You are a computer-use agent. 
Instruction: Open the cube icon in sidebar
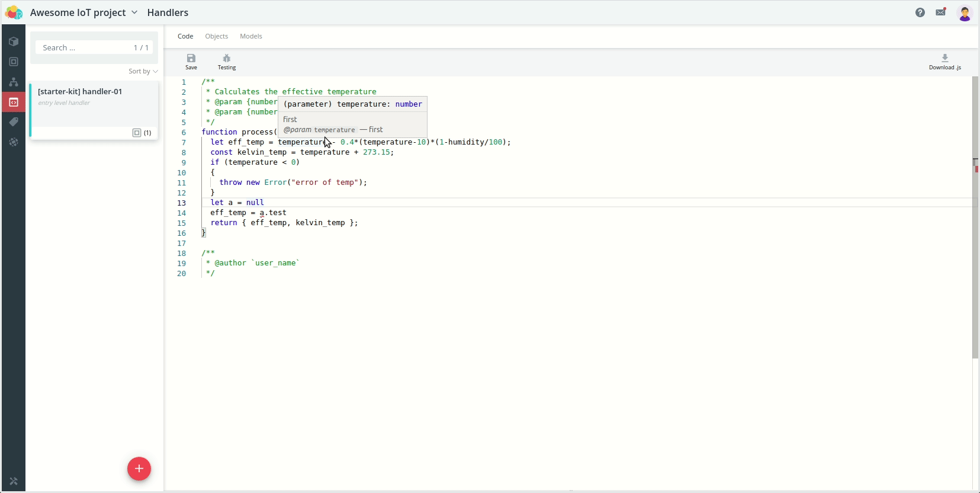pyautogui.click(x=14, y=41)
